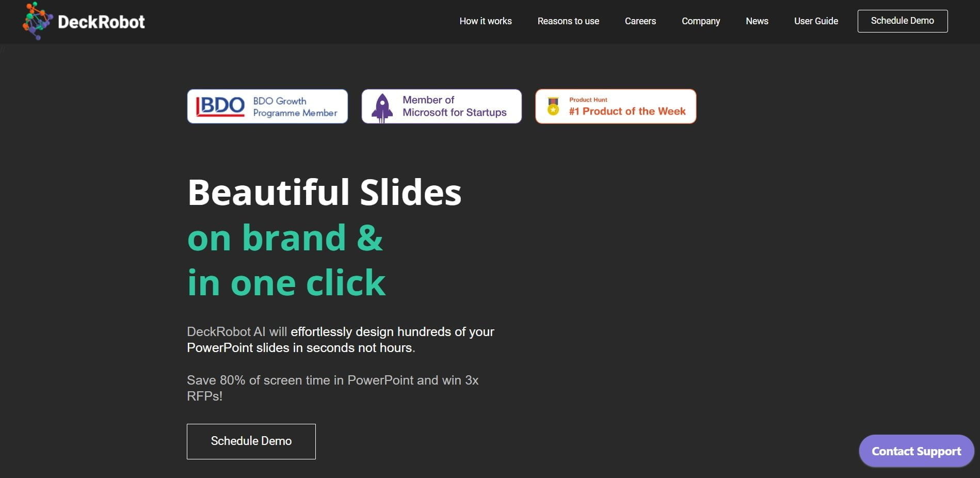The height and width of the screenshot is (478, 980).
Task: Open Reasons to use menu item
Action: tap(568, 21)
